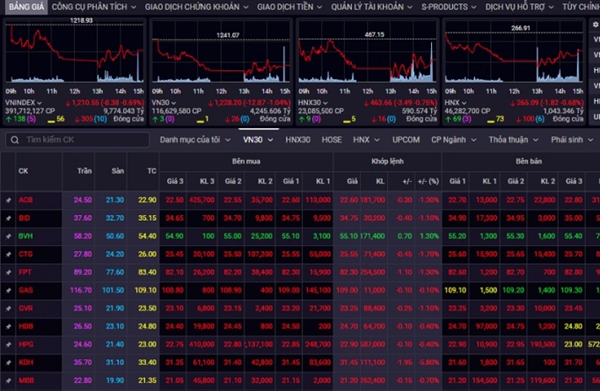Viewport: 600px width, 391px height.
Task: Select GVR ticker symbol
Action: (26, 308)
